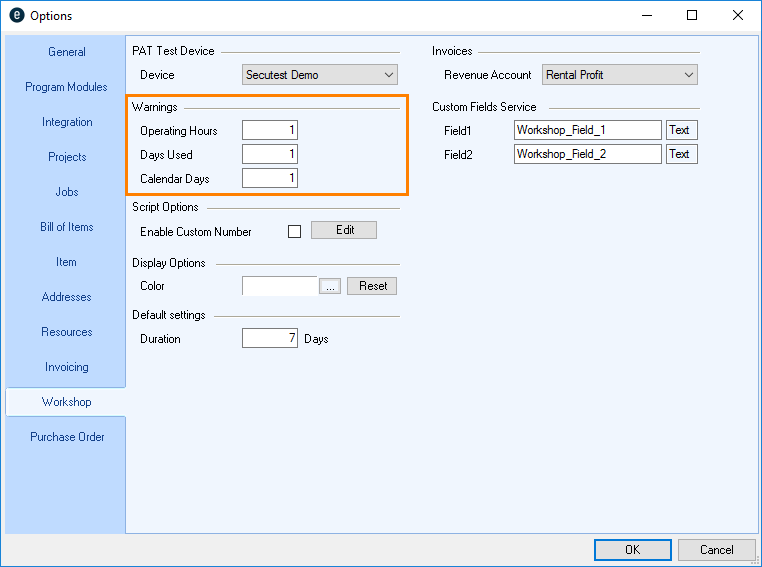Open the Program Modules tab

coord(67,87)
